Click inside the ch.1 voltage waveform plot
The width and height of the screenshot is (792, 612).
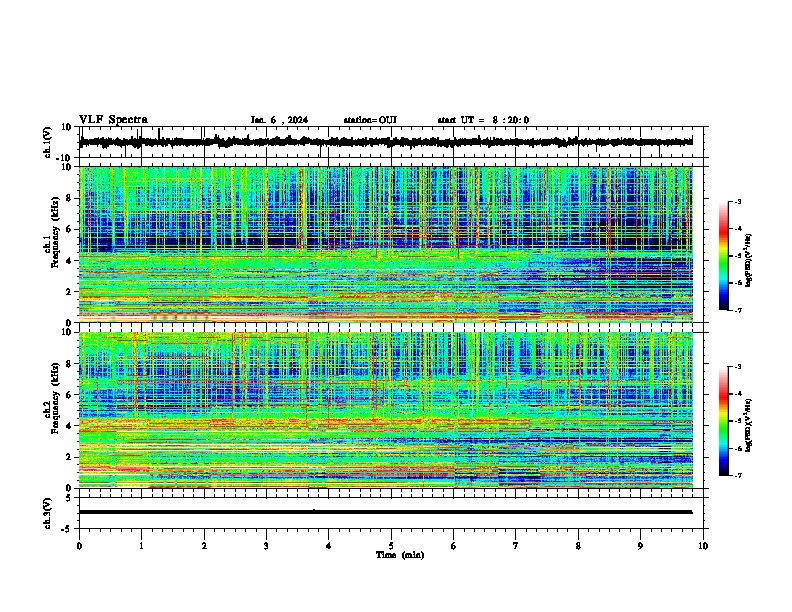390,142
